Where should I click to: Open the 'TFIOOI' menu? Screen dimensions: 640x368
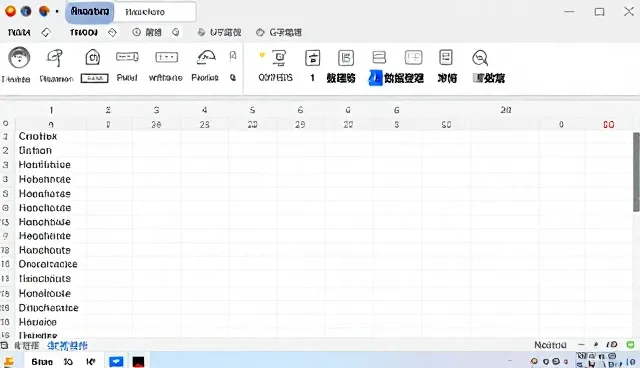tap(84, 32)
